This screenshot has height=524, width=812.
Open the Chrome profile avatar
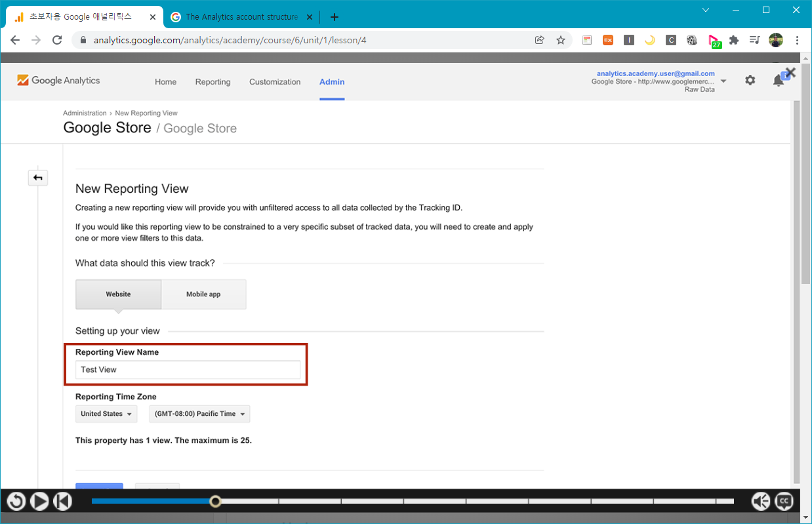(776, 40)
